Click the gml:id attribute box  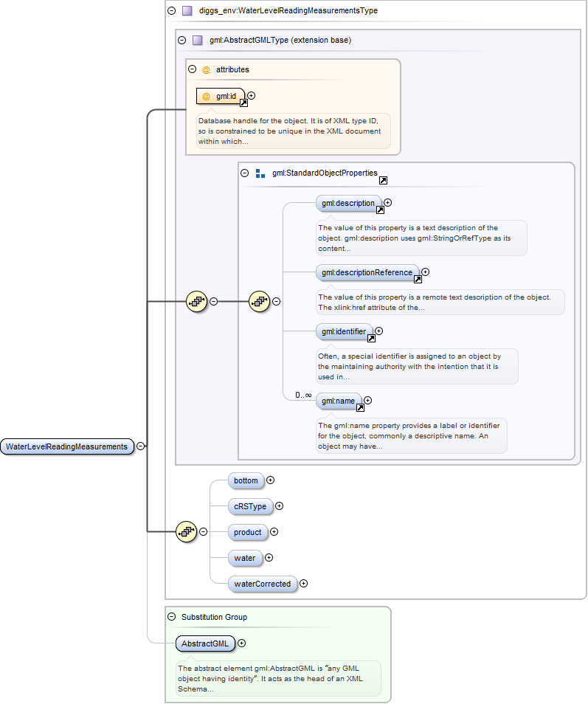tap(220, 96)
